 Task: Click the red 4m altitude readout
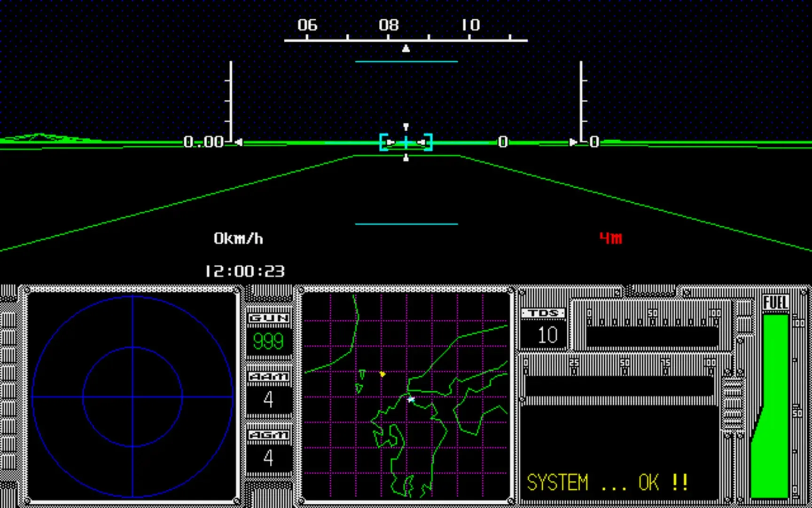[x=610, y=238]
